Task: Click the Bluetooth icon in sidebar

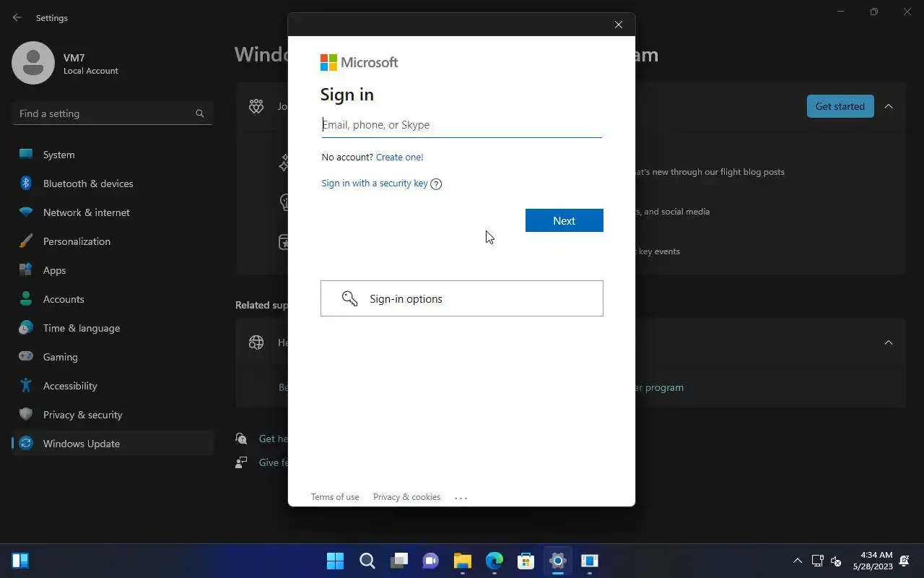Action: pos(26,184)
